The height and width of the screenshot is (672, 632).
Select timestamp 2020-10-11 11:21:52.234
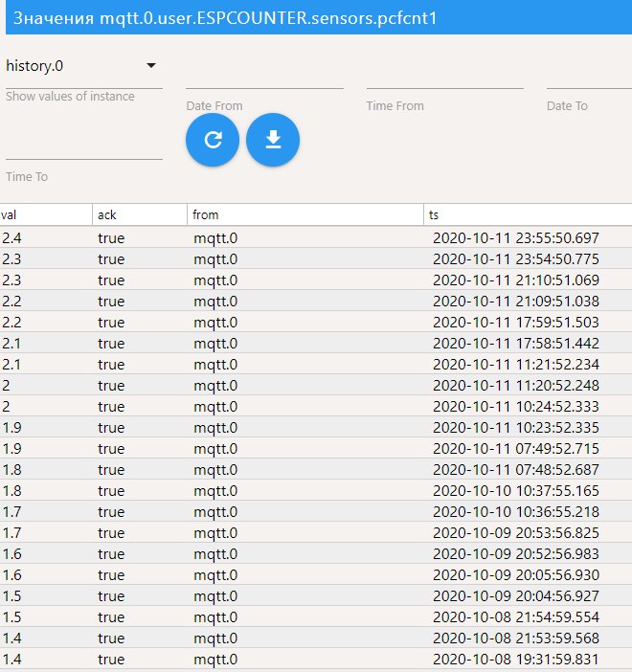[516, 365]
